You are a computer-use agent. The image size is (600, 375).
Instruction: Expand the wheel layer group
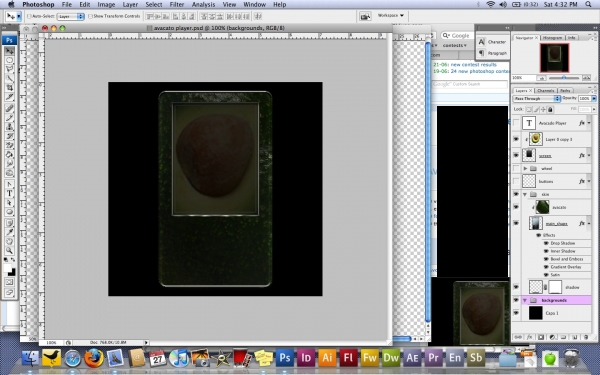(x=525, y=168)
